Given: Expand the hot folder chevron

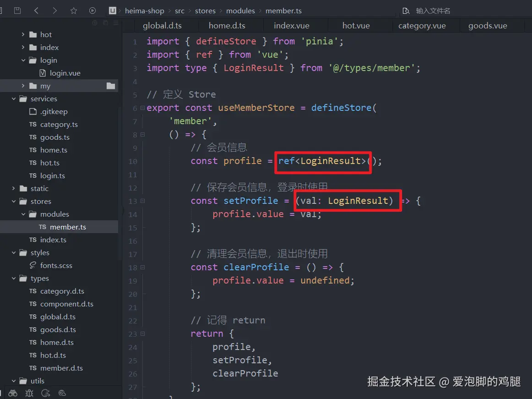Looking at the screenshot, I should [23, 34].
